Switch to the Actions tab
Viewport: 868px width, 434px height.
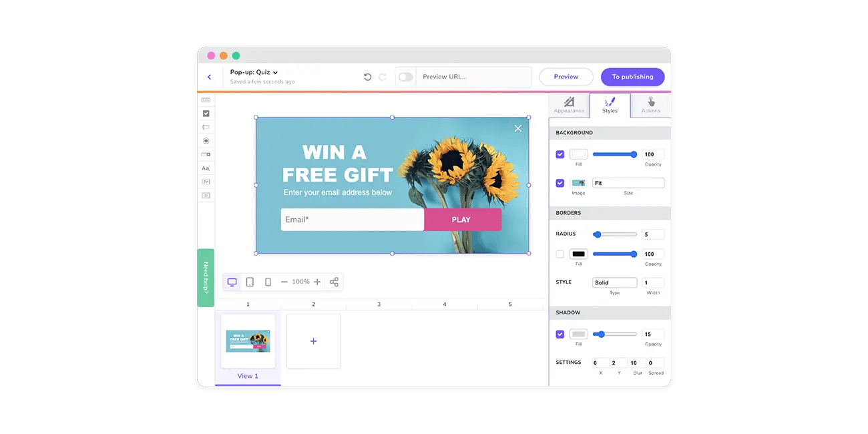point(650,105)
